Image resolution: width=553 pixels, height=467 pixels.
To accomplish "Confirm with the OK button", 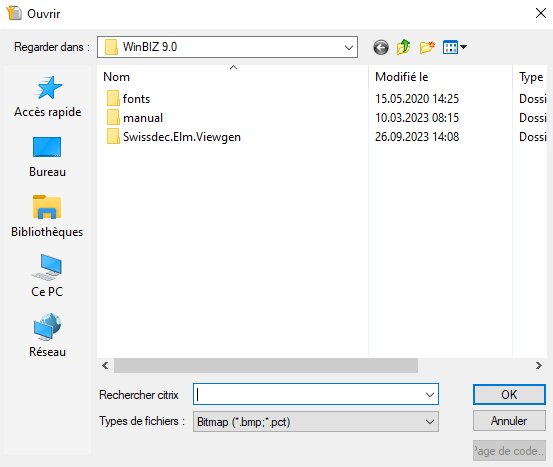I will click(x=509, y=394).
